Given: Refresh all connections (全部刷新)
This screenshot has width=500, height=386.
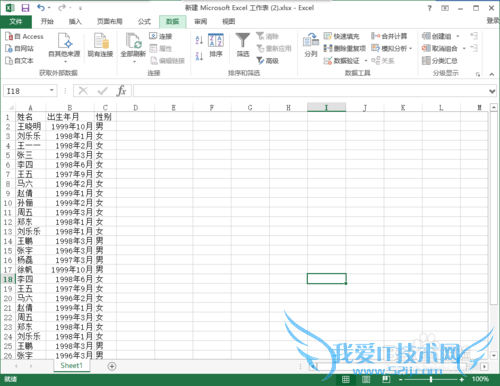Looking at the screenshot, I should point(133,48).
